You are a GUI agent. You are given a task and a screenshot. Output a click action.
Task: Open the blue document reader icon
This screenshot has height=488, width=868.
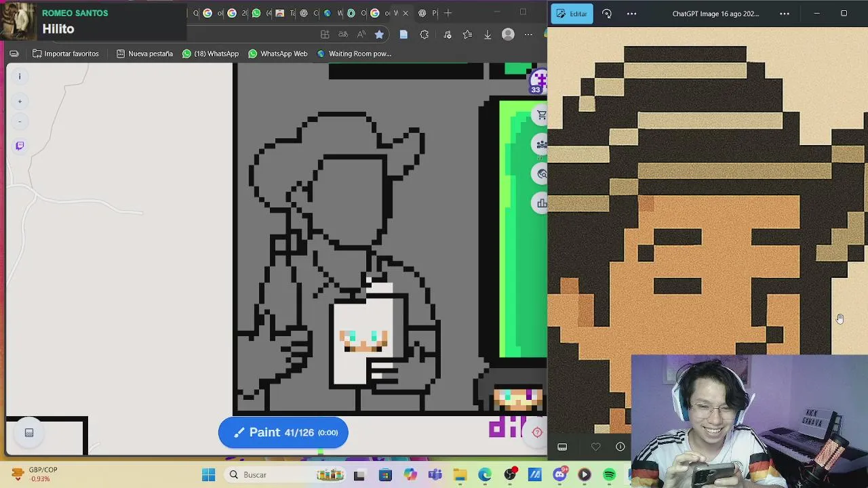[403, 35]
